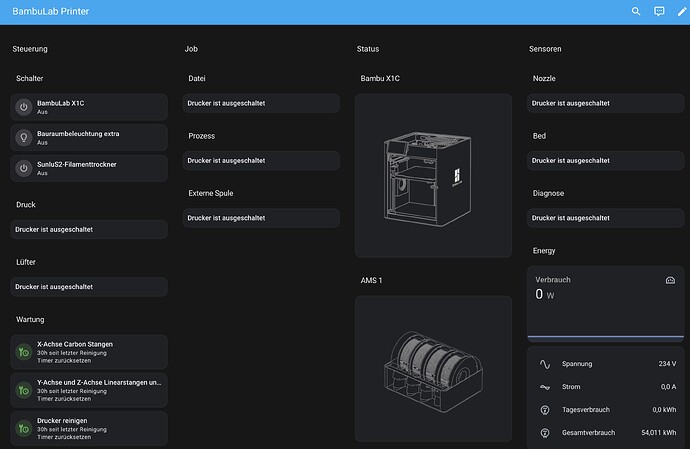Open the BambuLab X1C switch card
The height and width of the screenshot is (449, 690).
pyautogui.click(x=89, y=107)
